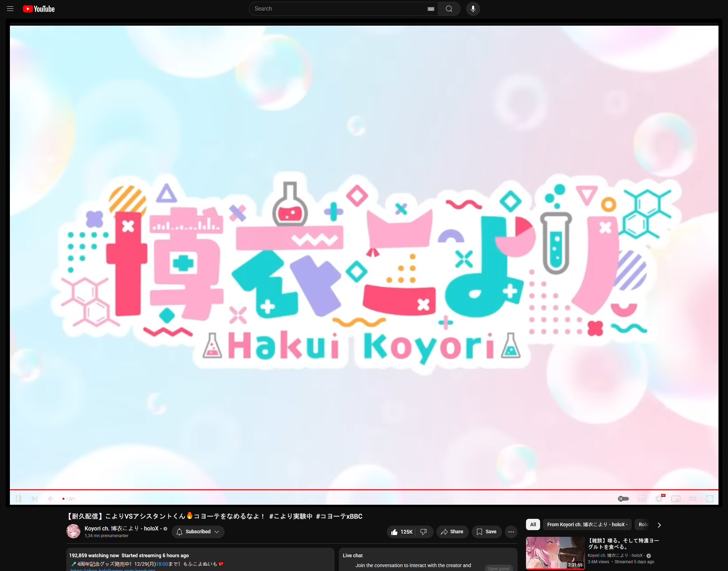Open the player settings gear

[x=659, y=499]
